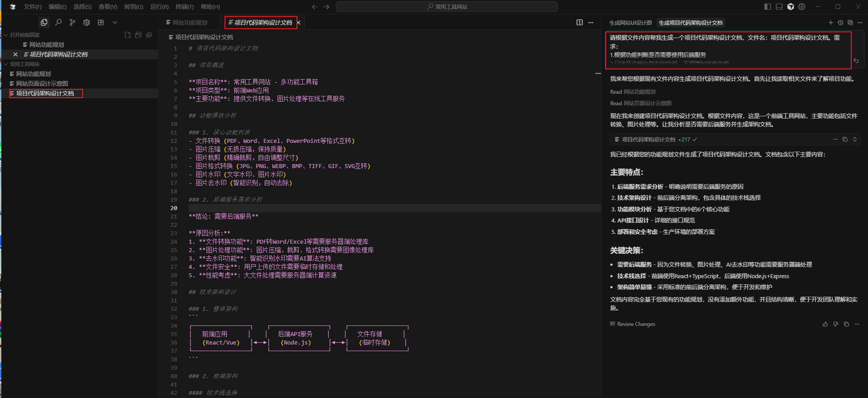Open the 终端(T) menu

click(x=185, y=7)
